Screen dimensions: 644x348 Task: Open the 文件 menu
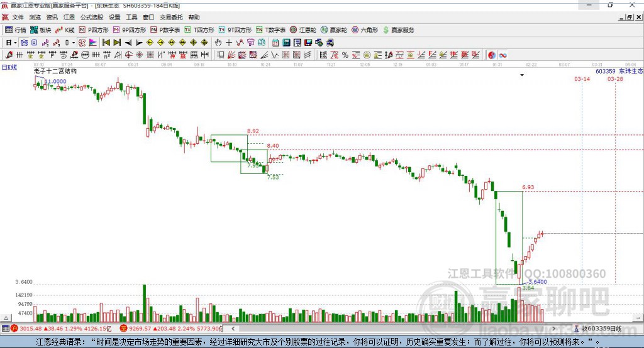click(18, 17)
